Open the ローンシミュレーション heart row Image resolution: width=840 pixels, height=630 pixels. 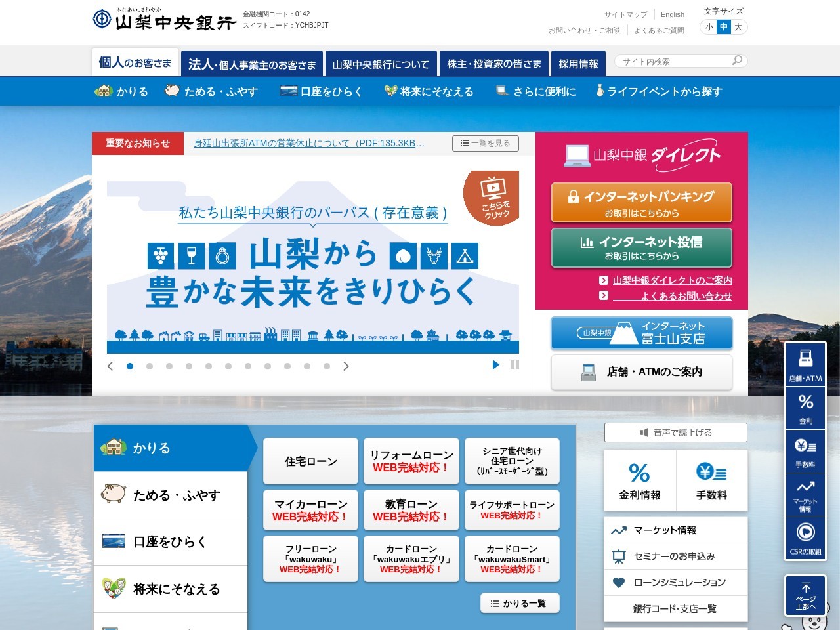676,583
